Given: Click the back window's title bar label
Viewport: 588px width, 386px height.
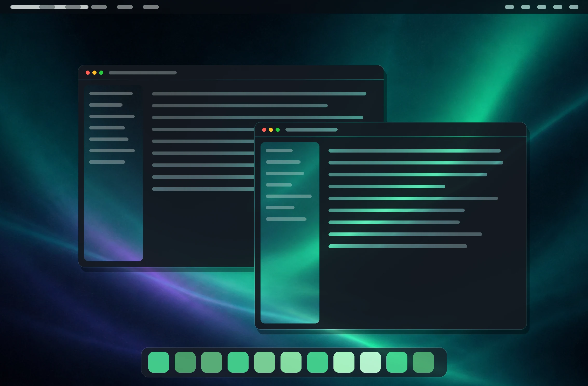Looking at the screenshot, I should (143, 73).
